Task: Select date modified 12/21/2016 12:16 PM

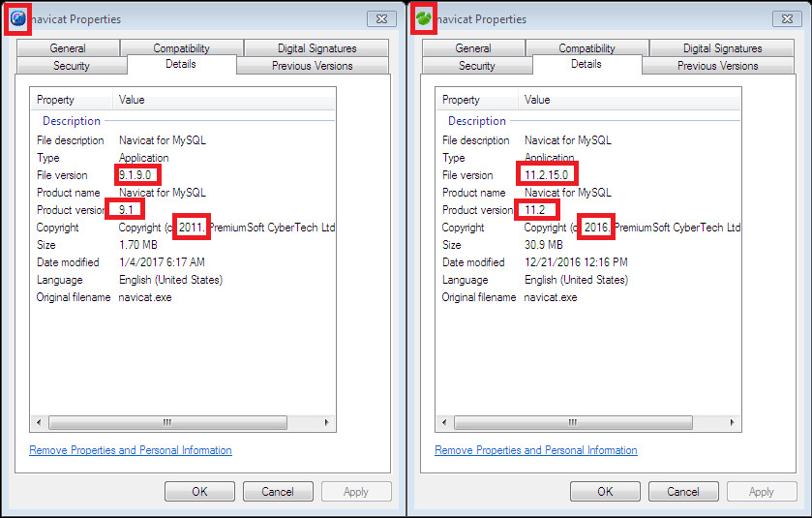Action: tap(576, 262)
